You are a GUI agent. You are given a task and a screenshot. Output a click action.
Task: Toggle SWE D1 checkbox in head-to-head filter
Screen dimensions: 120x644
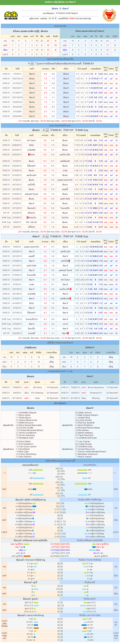(84, 63)
